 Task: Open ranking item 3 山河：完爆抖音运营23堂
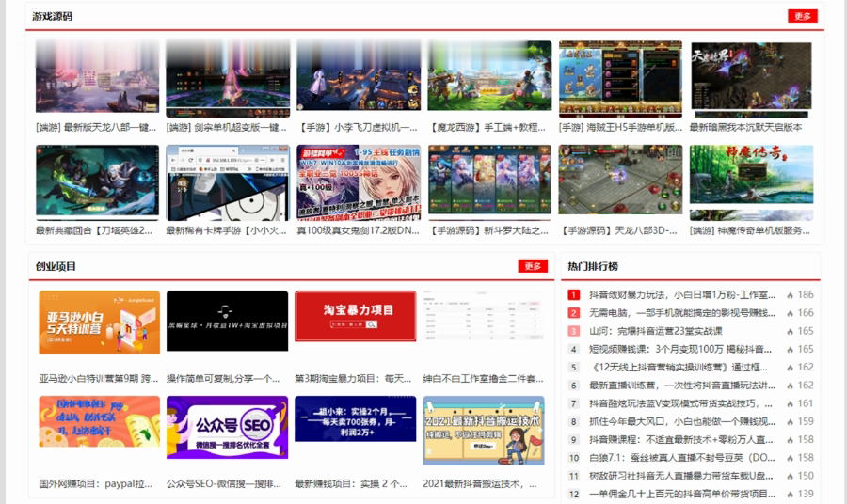(x=656, y=331)
